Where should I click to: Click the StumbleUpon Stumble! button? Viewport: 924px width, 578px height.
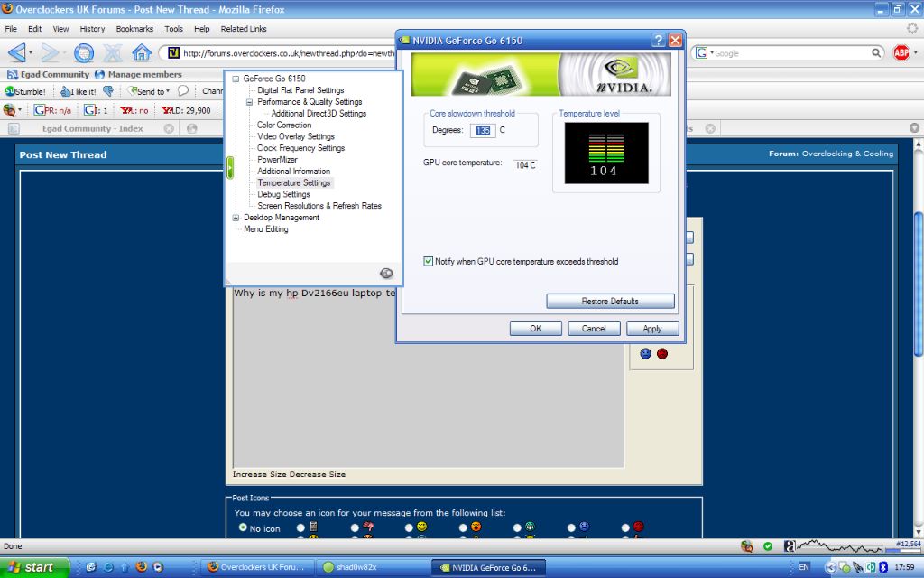[25, 91]
